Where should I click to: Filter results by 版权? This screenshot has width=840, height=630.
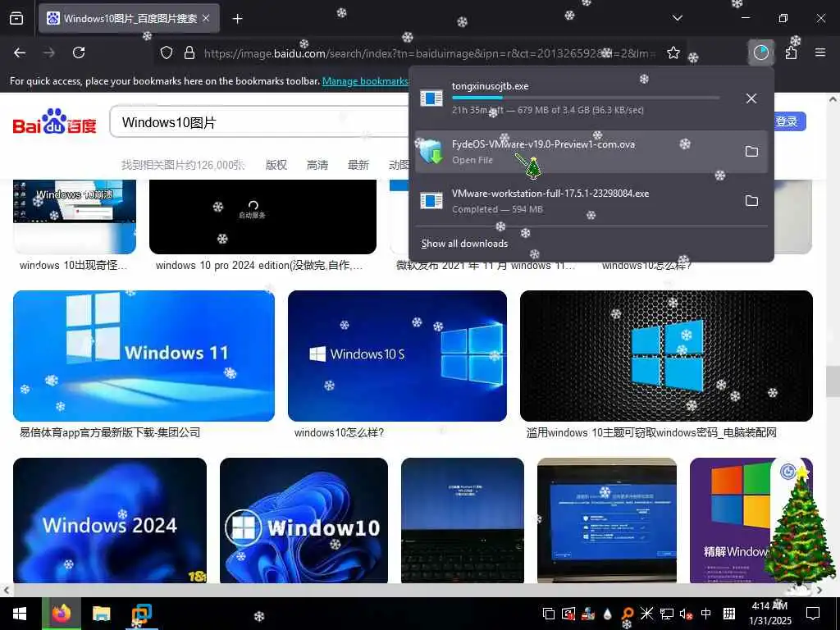tap(276, 165)
